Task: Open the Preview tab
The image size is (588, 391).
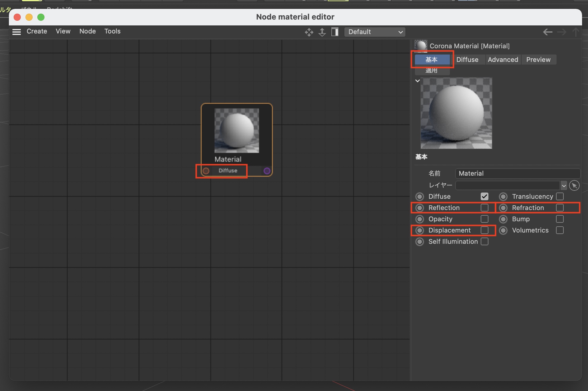Action: click(x=538, y=60)
